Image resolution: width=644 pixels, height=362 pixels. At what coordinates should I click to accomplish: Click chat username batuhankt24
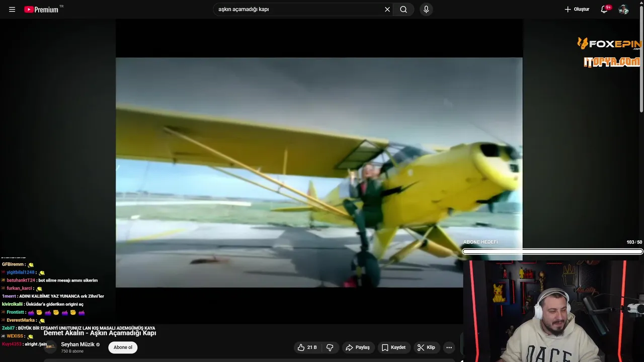[x=21, y=281]
